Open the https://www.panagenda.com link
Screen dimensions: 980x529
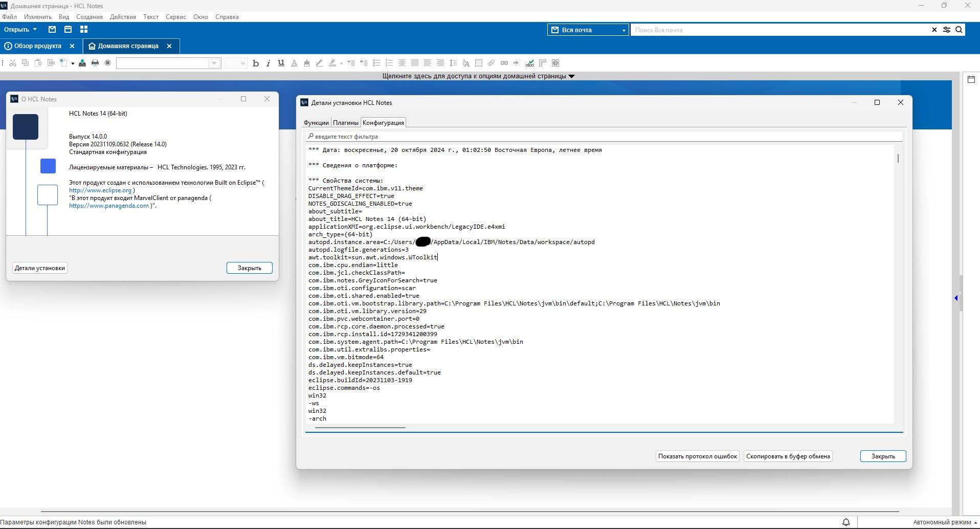point(109,206)
